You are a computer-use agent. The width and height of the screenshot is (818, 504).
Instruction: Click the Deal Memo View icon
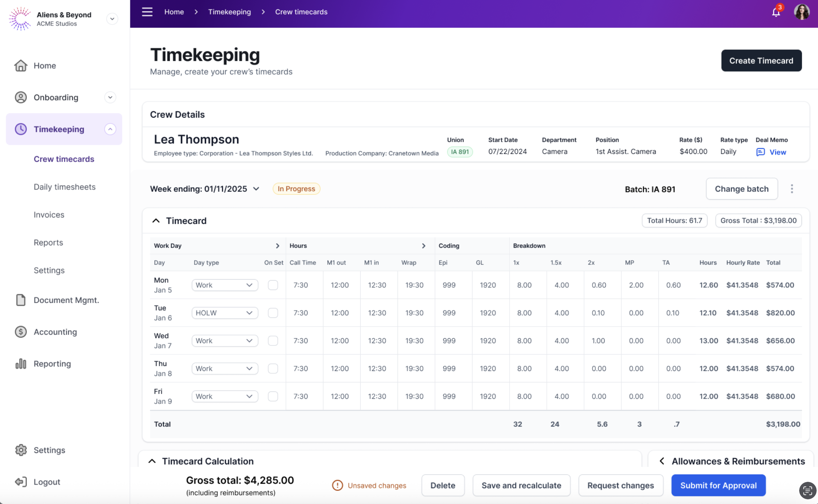760,152
